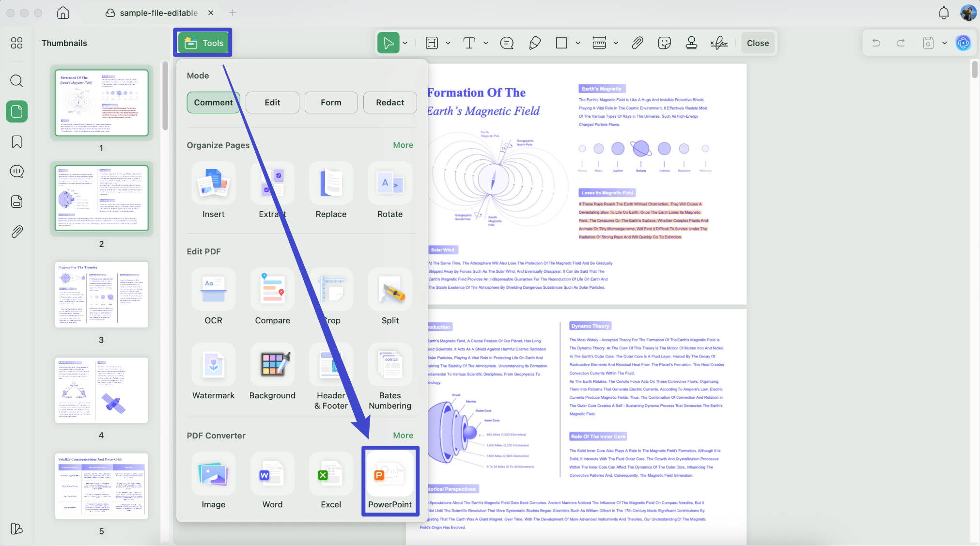The image size is (980, 546).
Task: Open the OCR tool
Action: click(x=213, y=297)
